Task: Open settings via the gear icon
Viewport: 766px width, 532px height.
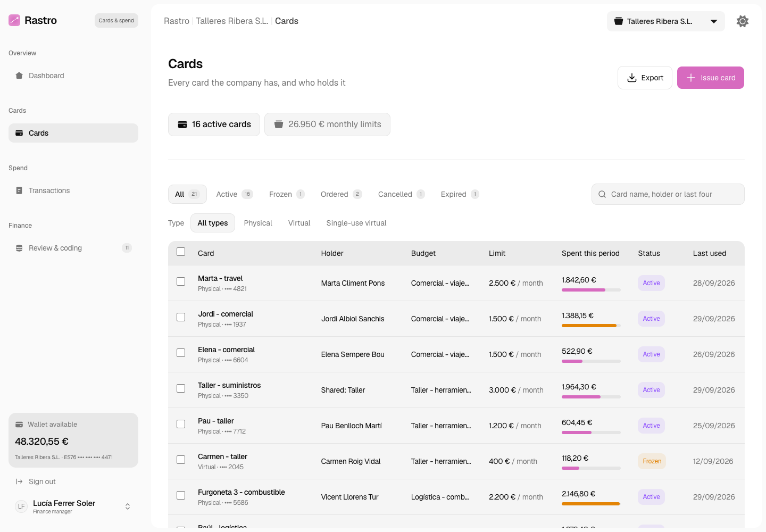Action: pyautogui.click(x=743, y=21)
